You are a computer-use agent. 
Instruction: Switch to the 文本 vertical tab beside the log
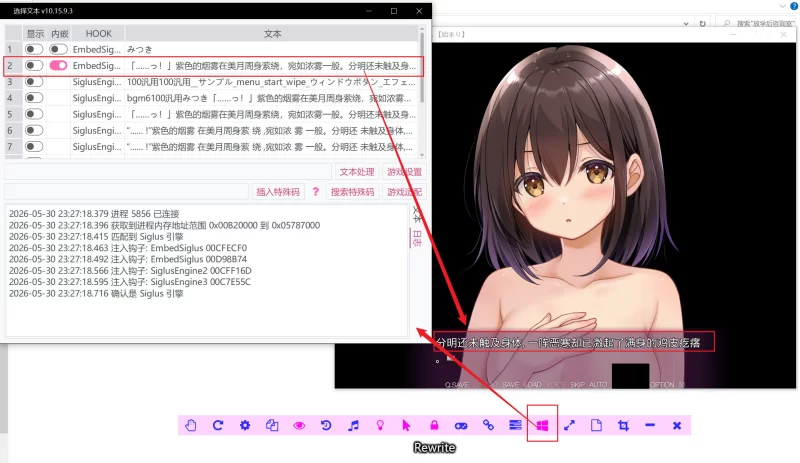point(417,214)
